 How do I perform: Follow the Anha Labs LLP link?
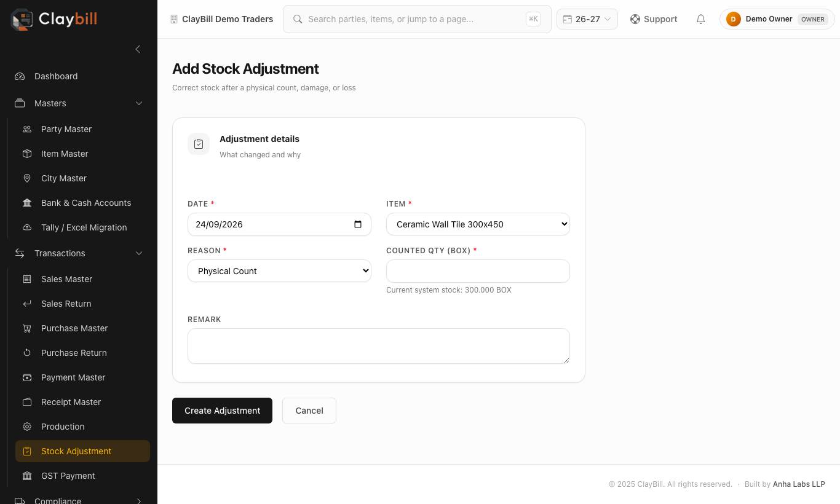point(799,484)
